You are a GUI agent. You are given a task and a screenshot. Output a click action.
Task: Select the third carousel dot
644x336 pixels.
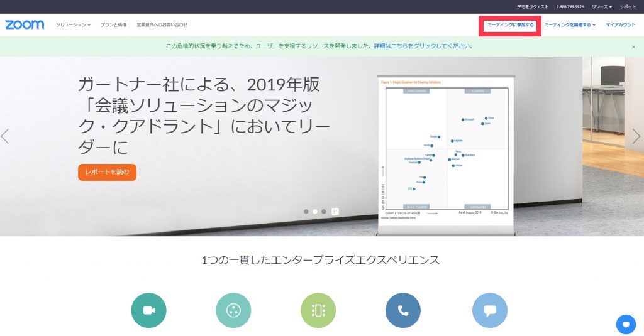tap(324, 211)
